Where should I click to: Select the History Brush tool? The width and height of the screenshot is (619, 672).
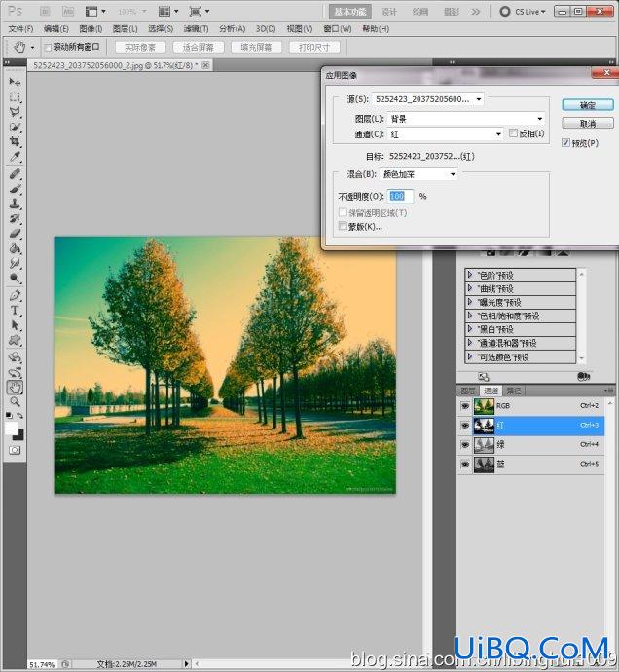(15, 218)
